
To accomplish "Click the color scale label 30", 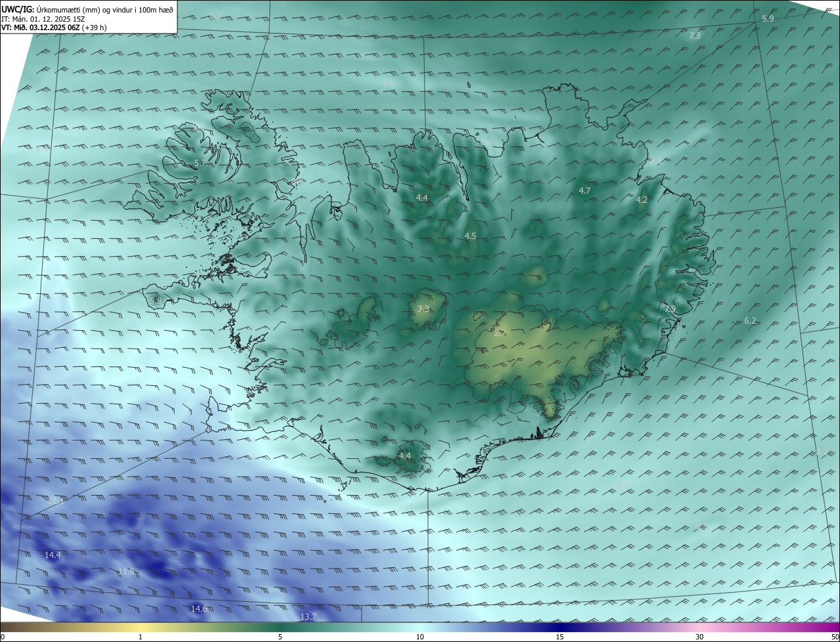I will pyautogui.click(x=700, y=637).
